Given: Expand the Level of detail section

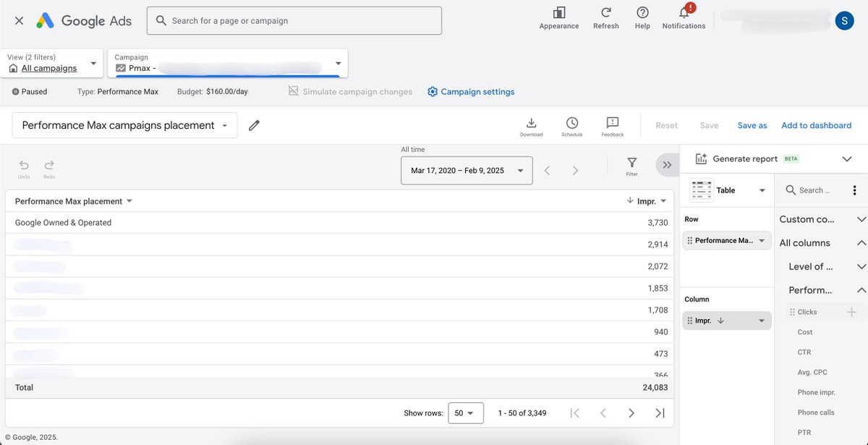Looking at the screenshot, I should 861,267.
